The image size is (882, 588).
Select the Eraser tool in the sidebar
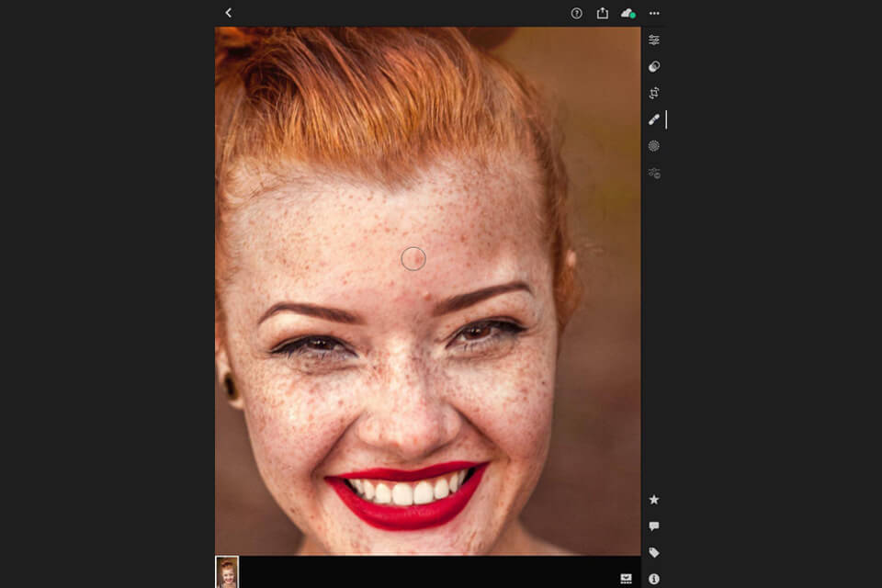click(x=654, y=66)
